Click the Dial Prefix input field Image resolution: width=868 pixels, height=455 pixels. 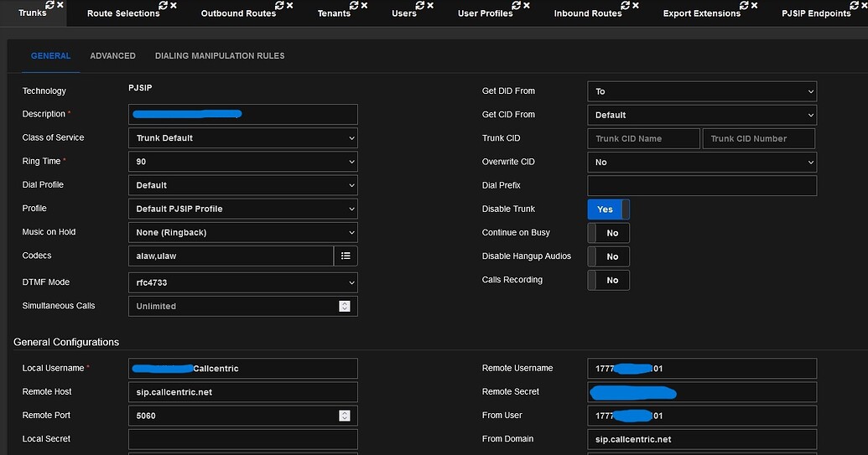tap(702, 186)
